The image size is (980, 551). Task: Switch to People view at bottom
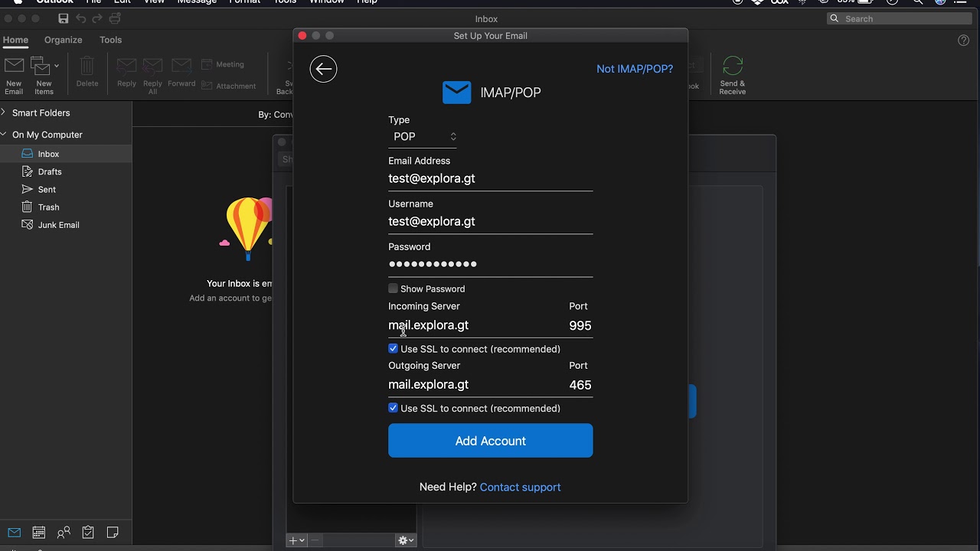point(64,533)
